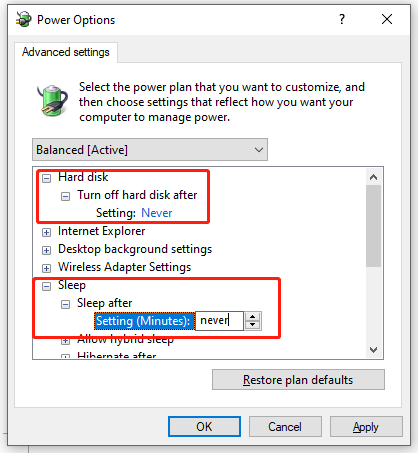Screen dimensions: 418x453
Task: Open the Balanced [Active] power plan dropdown
Action: [150, 150]
